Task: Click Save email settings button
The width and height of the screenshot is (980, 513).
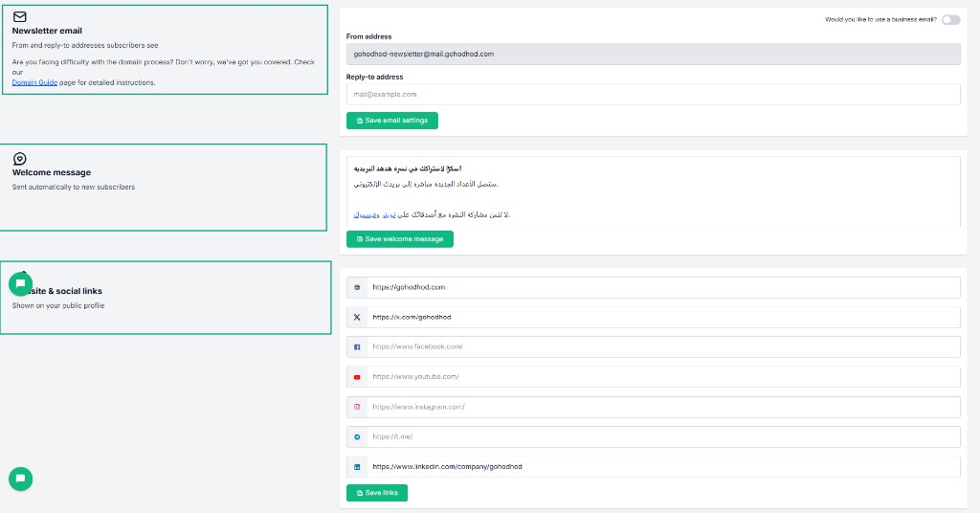Action: 391,121
